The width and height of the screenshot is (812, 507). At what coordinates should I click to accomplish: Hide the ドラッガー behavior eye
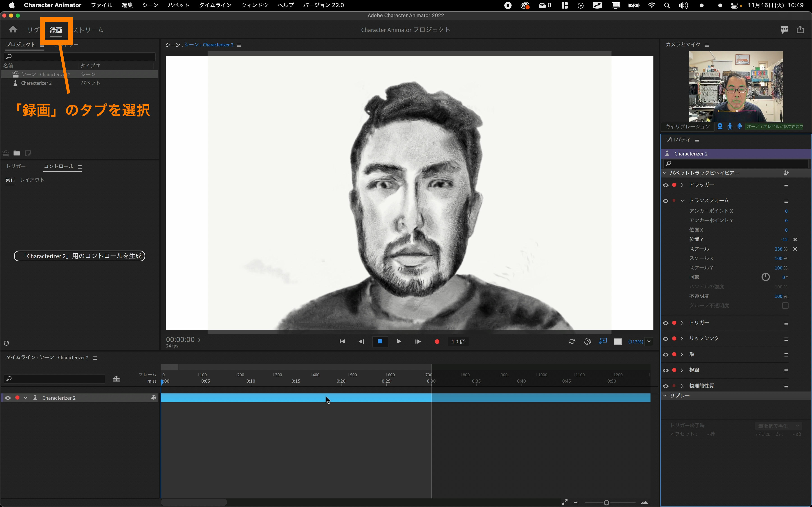click(666, 185)
